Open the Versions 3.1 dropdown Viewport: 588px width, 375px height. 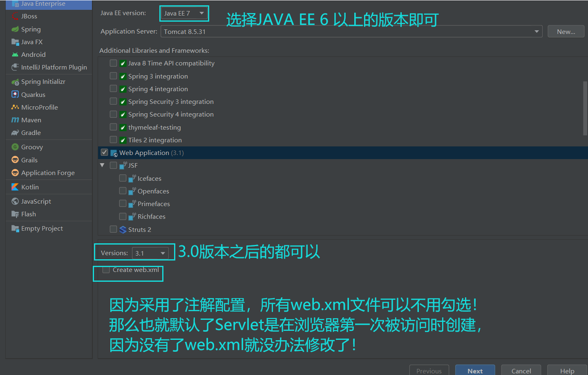pyautogui.click(x=150, y=253)
